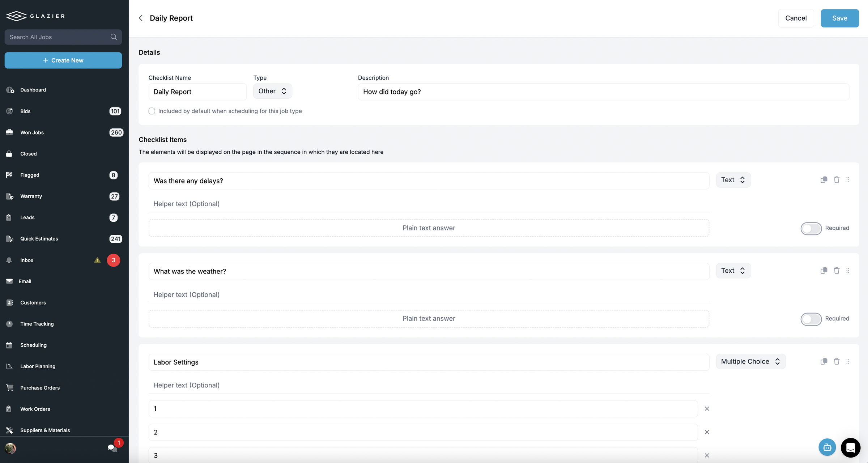Open Text type dropdown for weather question
Screen dimensions: 868x463
pyautogui.click(x=733, y=271)
